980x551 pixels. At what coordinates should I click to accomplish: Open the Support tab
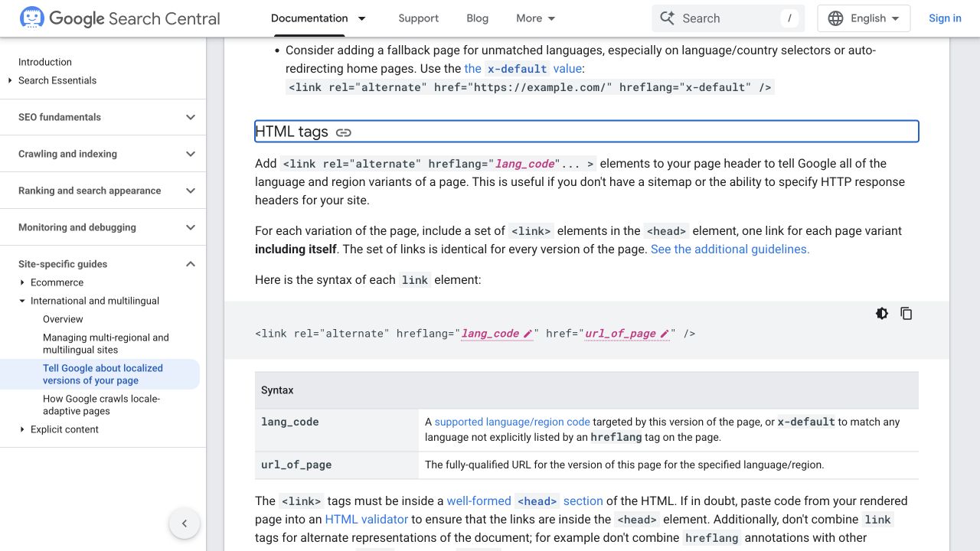[x=418, y=18]
